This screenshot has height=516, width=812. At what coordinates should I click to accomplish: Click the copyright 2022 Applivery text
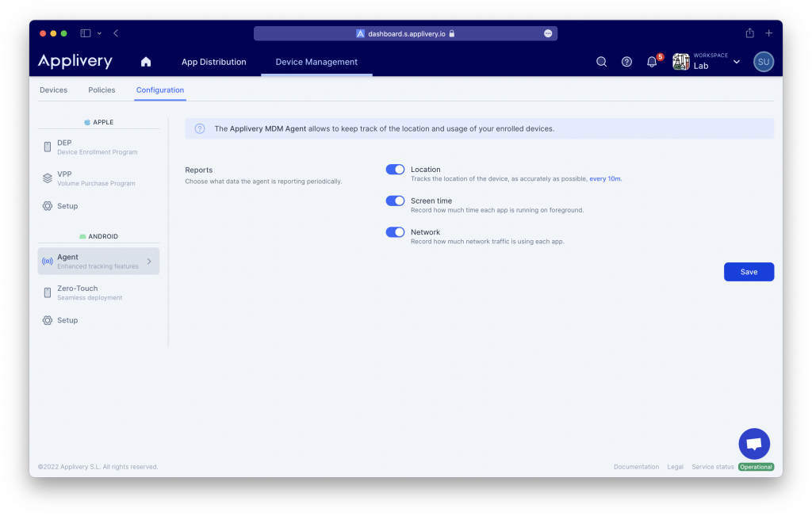coord(98,467)
